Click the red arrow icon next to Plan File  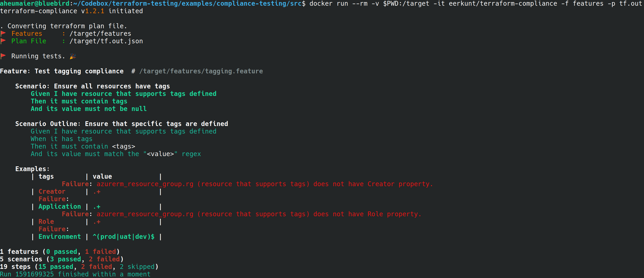coord(4,41)
